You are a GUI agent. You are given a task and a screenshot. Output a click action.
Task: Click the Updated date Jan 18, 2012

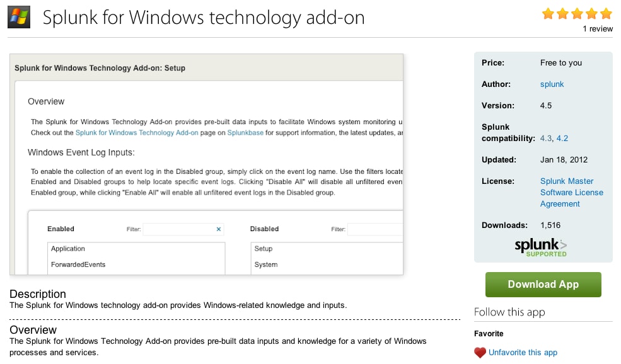coord(564,160)
